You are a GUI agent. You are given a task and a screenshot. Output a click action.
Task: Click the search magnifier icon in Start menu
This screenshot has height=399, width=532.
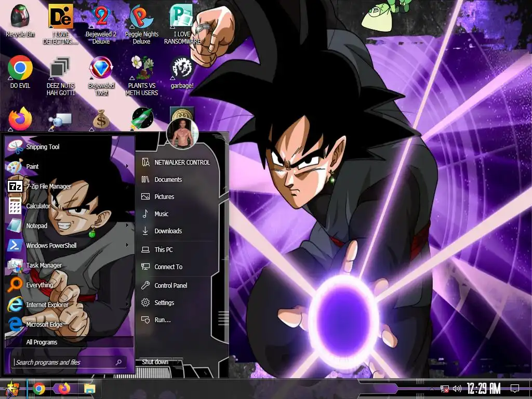click(x=119, y=362)
